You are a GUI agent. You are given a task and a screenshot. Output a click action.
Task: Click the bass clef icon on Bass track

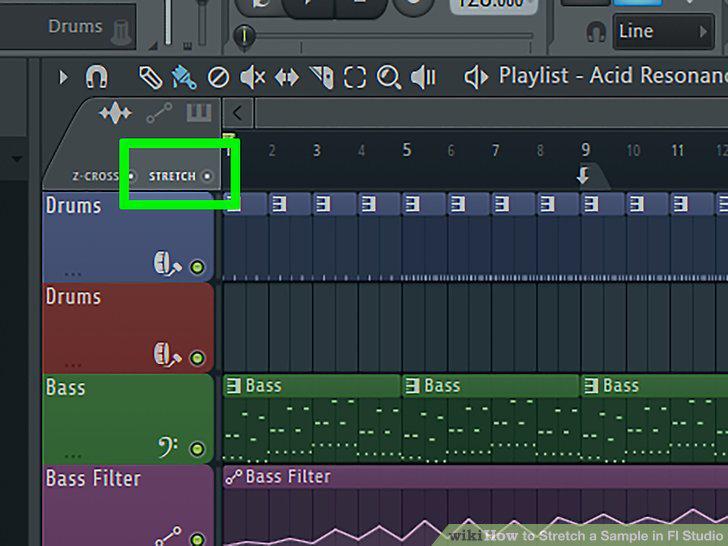pyautogui.click(x=167, y=447)
